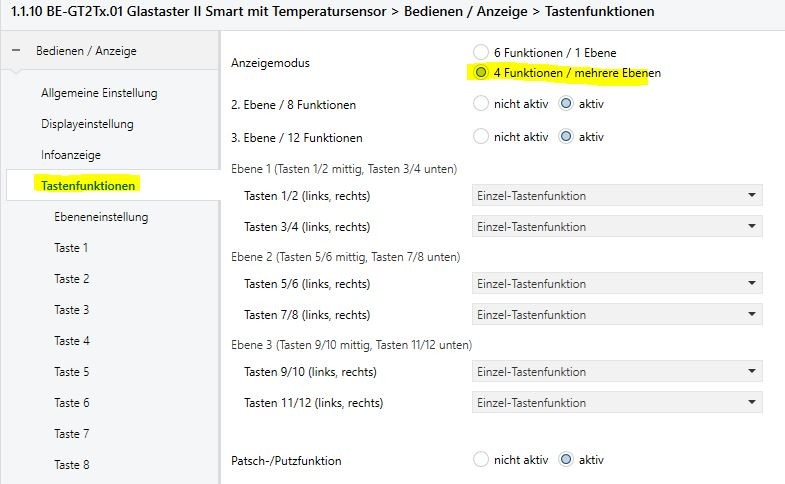Set 2. Ebene / 8 Funktionen to nicht aktiv
The width and height of the screenshot is (785, 484).
pyautogui.click(x=481, y=104)
